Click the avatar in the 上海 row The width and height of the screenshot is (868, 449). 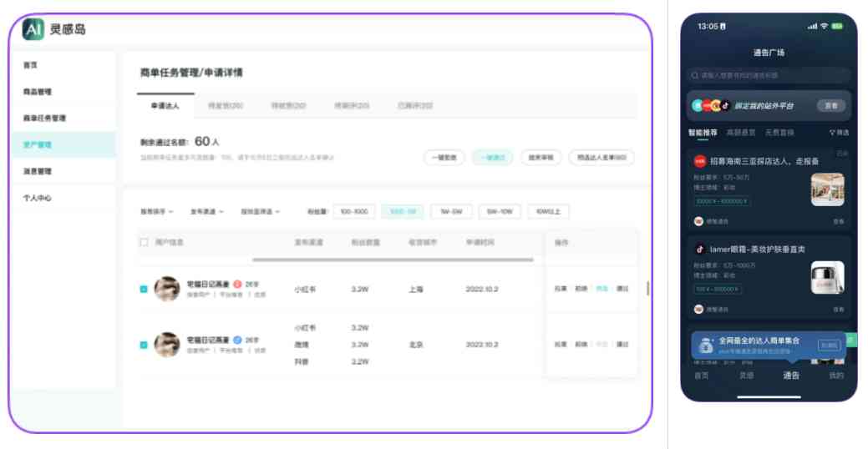pyautogui.click(x=166, y=290)
